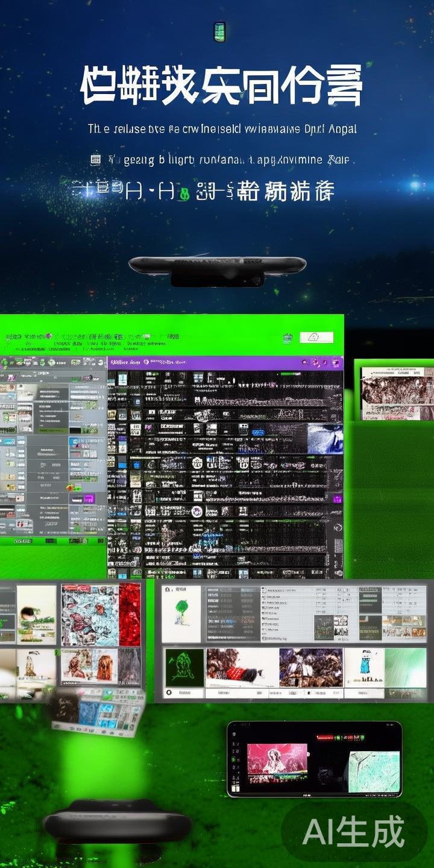Open the thumbnail in the far right green window
Screen dimensions: 434x868
click(x=397, y=393)
